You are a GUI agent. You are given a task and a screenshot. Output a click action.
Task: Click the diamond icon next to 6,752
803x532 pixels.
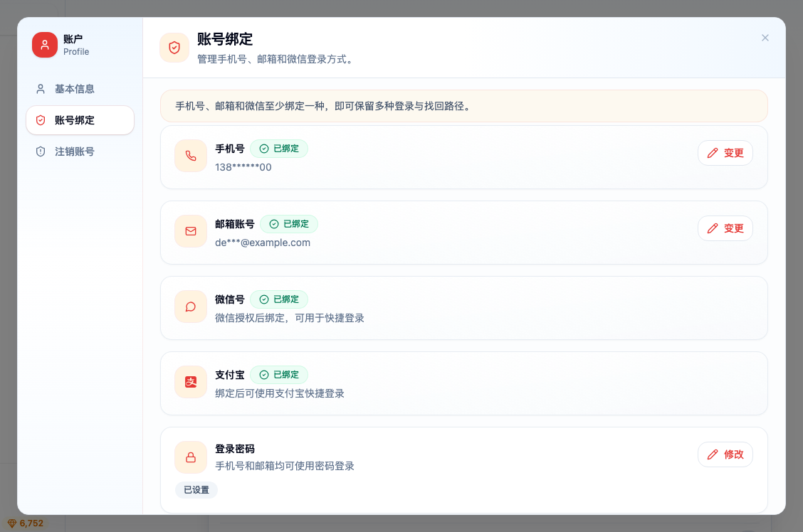coord(12,523)
